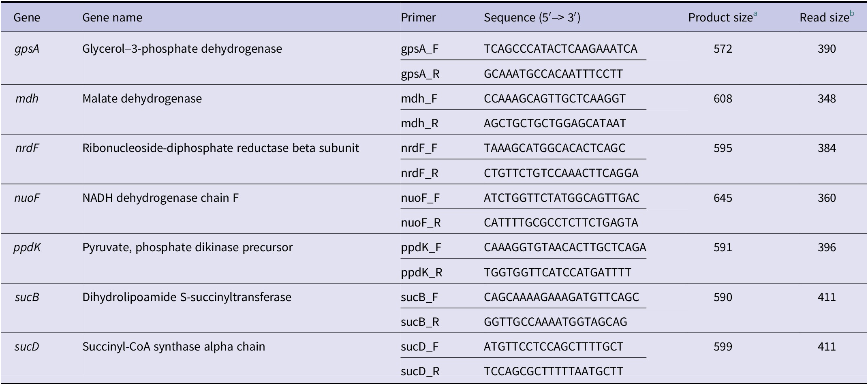Click the ppdK_R sequence TGGTGGTTCATCCATGATTTT
Viewport: 868px width, 385px height.
558,272
